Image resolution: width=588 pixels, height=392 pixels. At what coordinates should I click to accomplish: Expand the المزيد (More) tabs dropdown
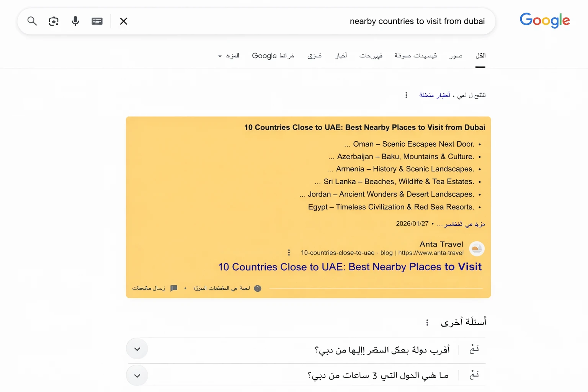[x=228, y=56]
